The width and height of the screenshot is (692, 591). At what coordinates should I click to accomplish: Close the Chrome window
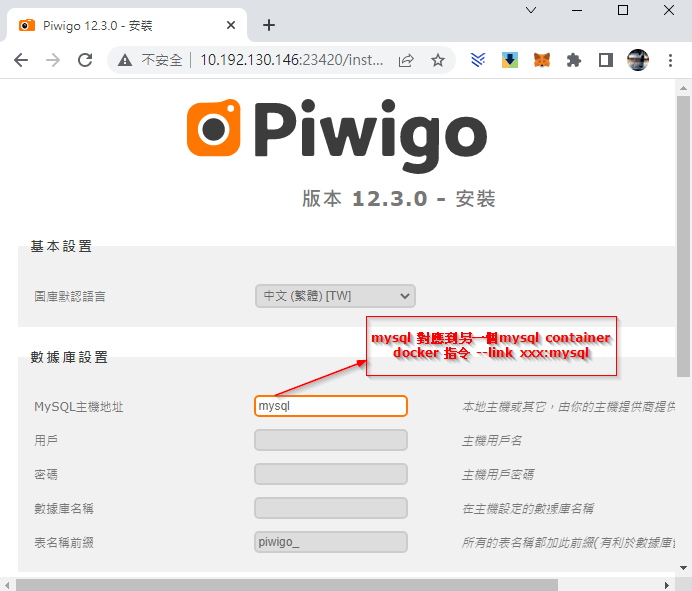(x=669, y=10)
